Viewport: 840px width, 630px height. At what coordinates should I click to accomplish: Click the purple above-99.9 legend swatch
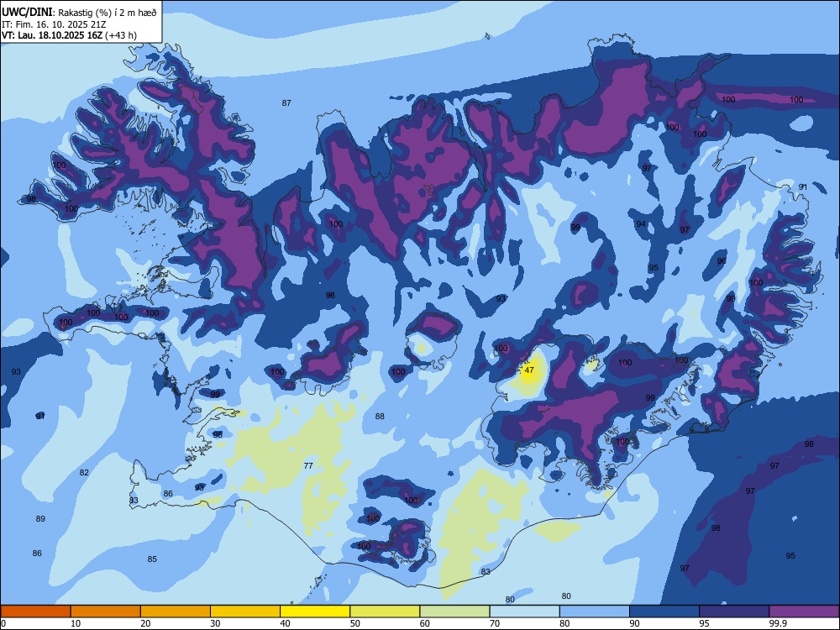click(804, 612)
